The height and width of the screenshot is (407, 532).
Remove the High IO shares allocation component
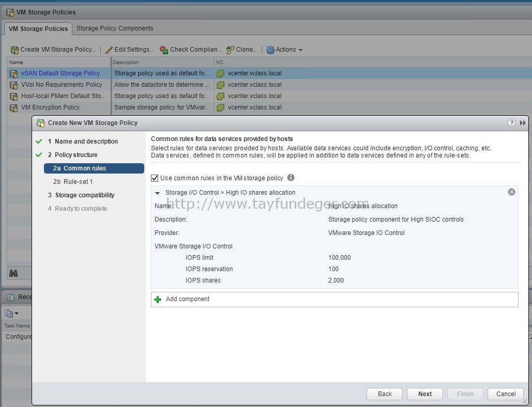[x=511, y=192]
